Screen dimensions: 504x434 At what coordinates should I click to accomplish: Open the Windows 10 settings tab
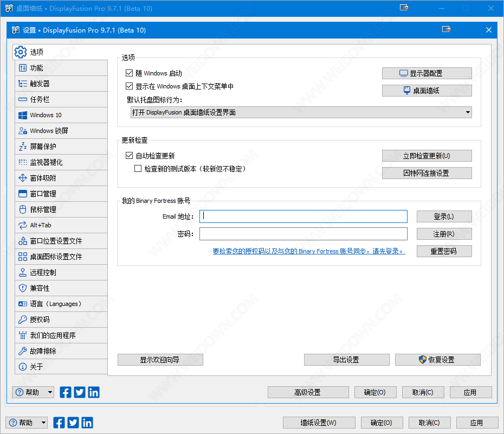[x=61, y=115]
